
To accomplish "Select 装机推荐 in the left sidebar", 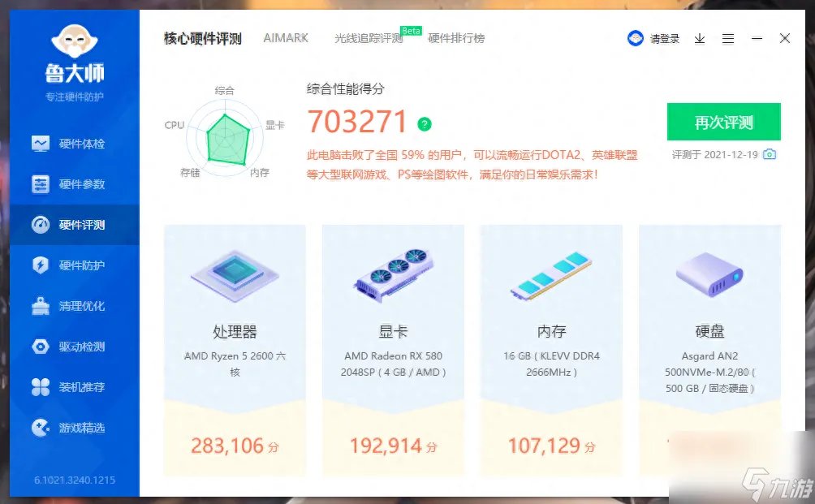I will tap(69, 387).
